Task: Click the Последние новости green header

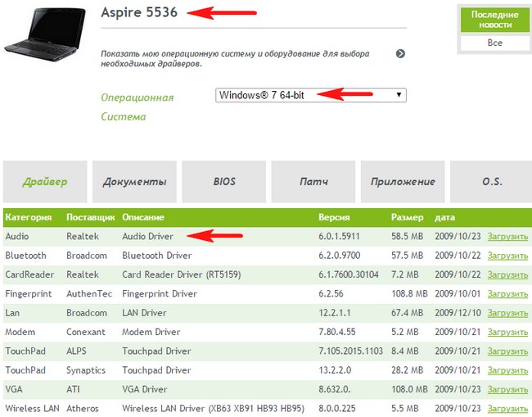Action: point(494,20)
